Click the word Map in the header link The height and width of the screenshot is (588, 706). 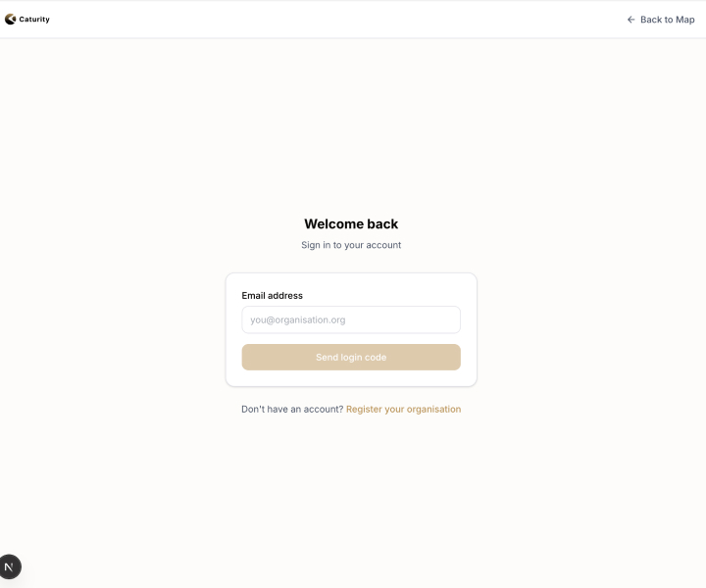click(684, 20)
